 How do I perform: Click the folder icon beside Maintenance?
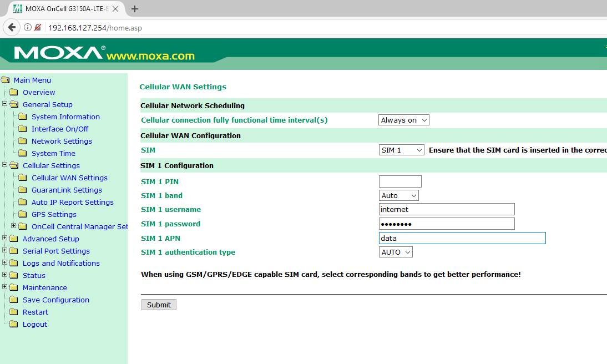click(x=14, y=287)
